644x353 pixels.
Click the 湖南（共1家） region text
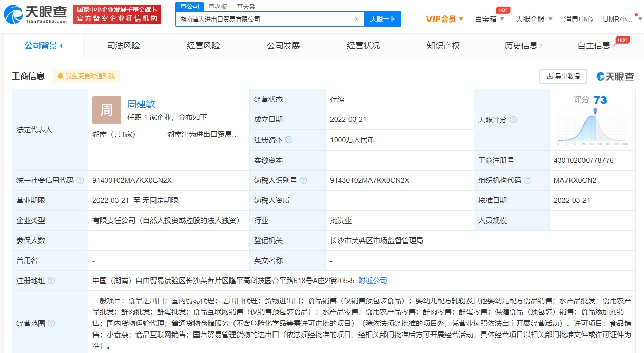point(114,135)
